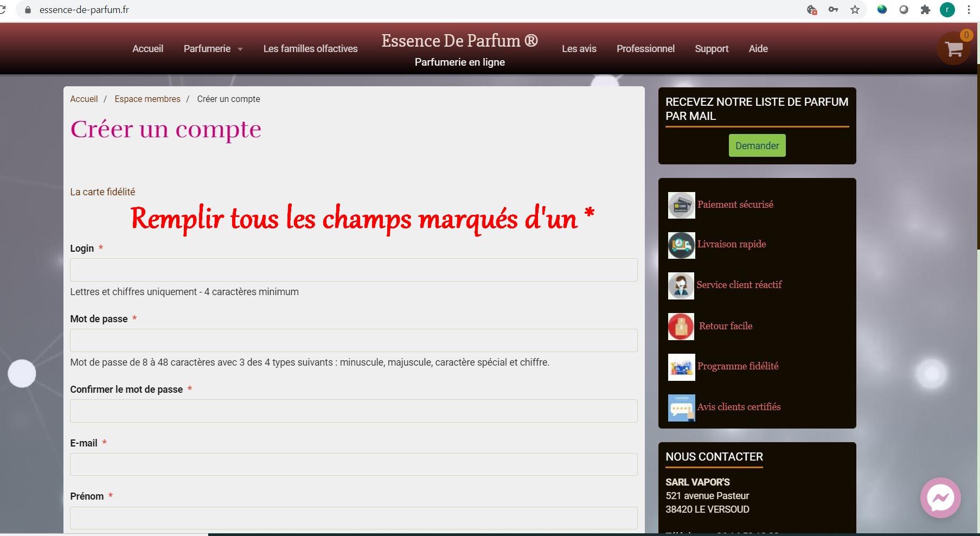This screenshot has width=980, height=536.
Task: Focus the Prénom input field
Action: click(354, 518)
